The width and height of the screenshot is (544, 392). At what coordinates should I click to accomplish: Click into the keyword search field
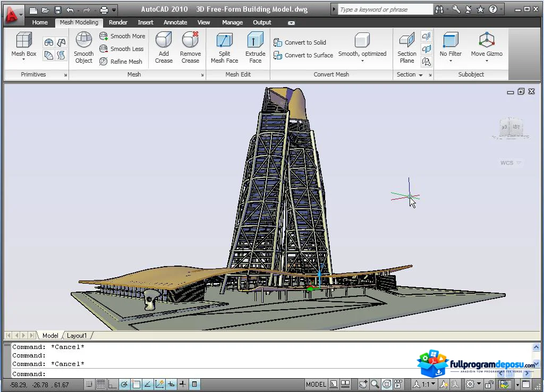385,10
